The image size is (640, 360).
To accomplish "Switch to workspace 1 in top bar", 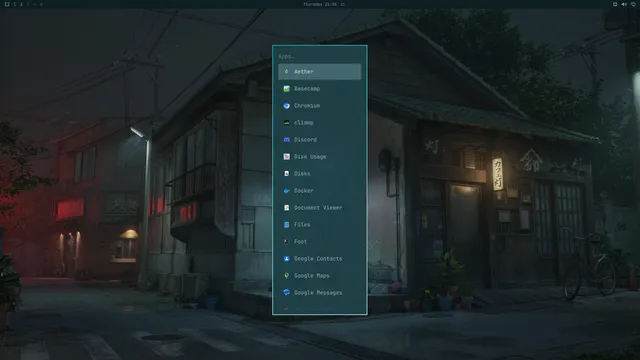I will point(14,4).
